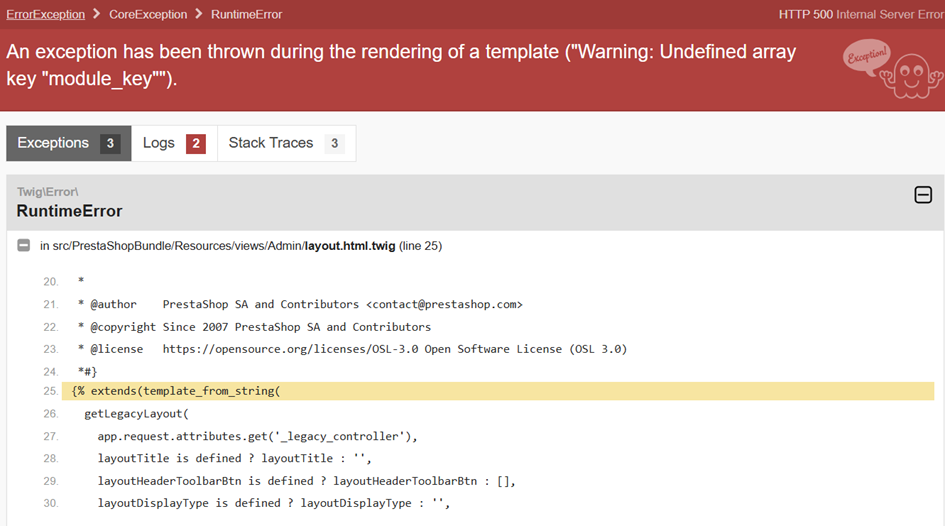The image size is (945, 526).
Task: Click the Exceptions count badge
Action: coord(111,144)
